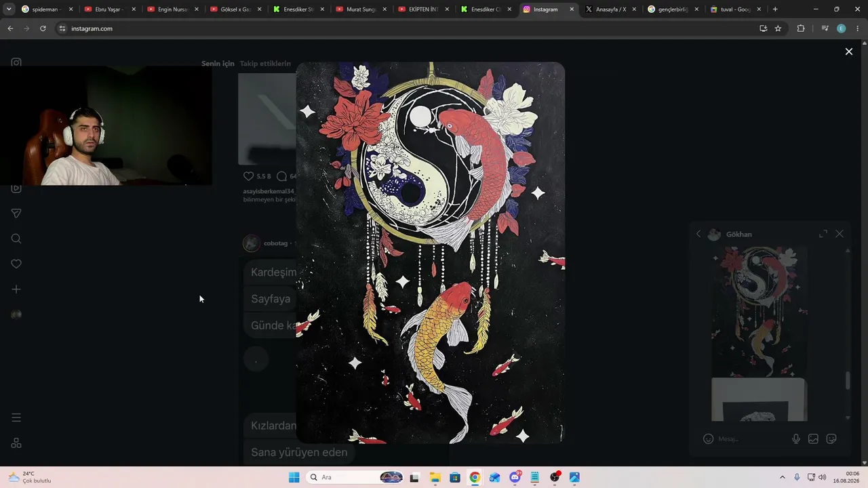Open the tab search dropdown arrow
Viewport: 868px width, 488px height.
(x=9, y=9)
